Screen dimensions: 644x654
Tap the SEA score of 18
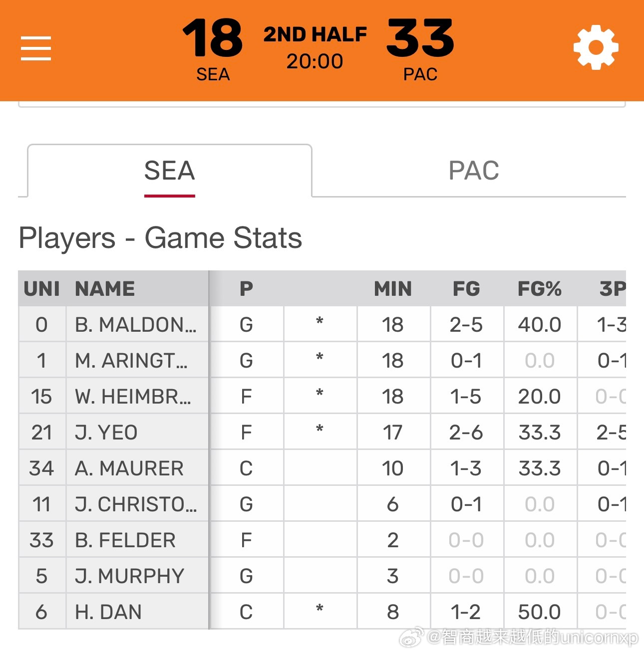(x=213, y=39)
